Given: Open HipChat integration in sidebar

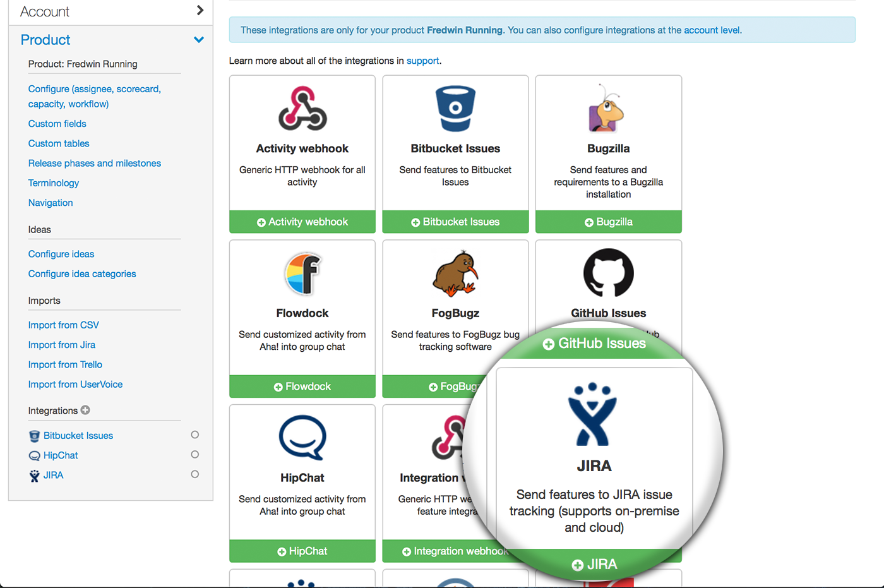Looking at the screenshot, I should (61, 455).
